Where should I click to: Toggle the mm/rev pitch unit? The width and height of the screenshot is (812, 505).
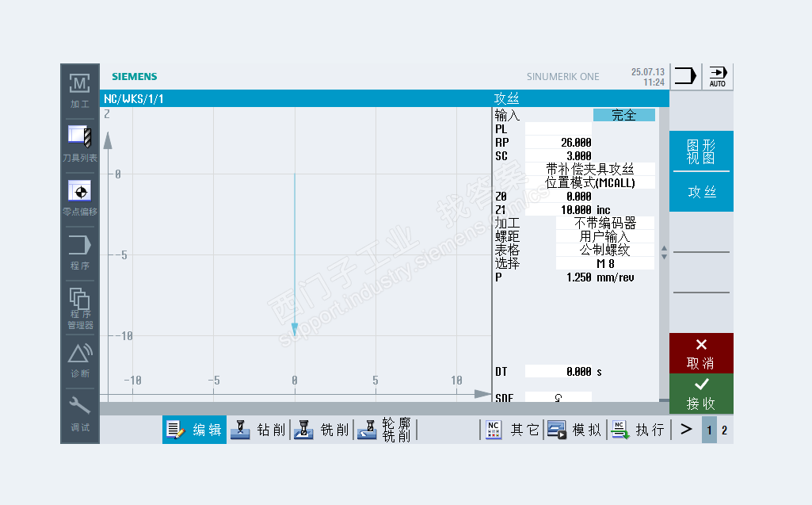click(x=616, y=277)
